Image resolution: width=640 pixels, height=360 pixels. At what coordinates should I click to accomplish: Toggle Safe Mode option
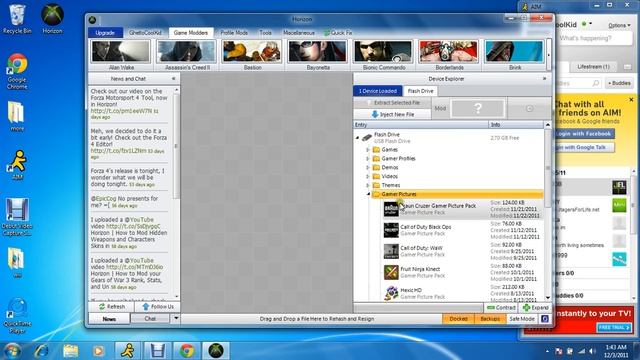pyautogui.click(x=522, y=319)
